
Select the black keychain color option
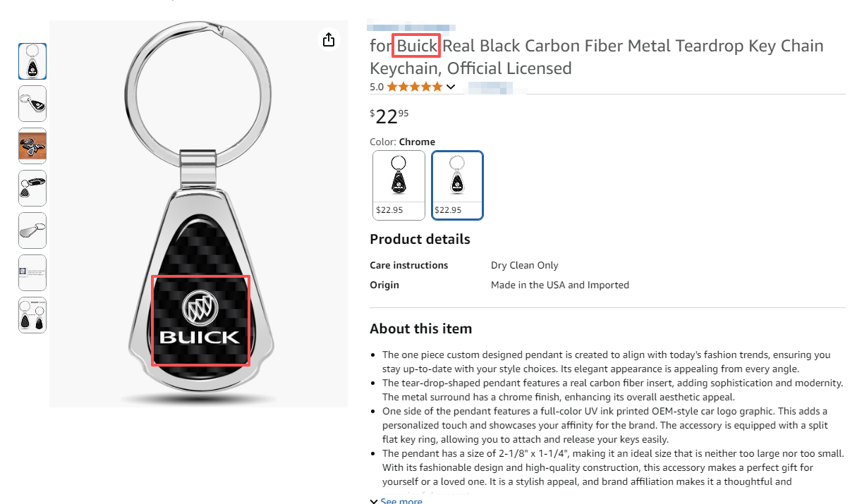coord(399,185)
